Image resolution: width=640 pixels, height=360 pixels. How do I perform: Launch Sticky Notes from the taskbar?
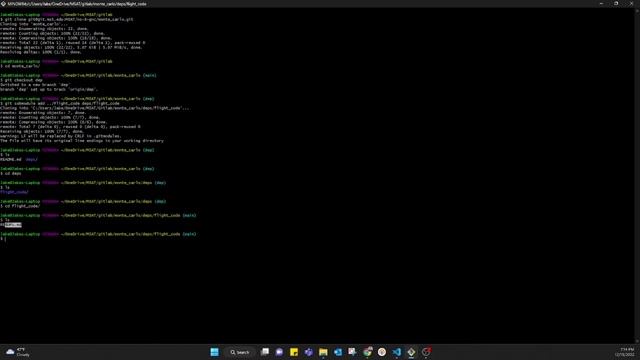coord(294,352)
